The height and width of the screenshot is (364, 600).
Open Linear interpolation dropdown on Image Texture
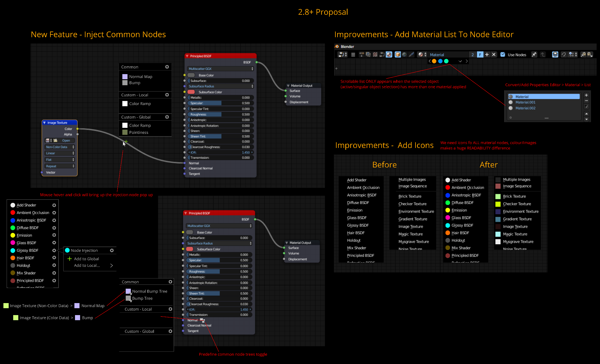[x=60, y=153]
